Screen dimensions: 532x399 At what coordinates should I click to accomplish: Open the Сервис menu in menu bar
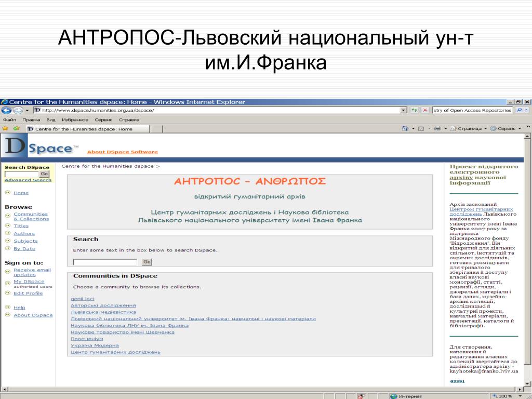pos(103,120)
